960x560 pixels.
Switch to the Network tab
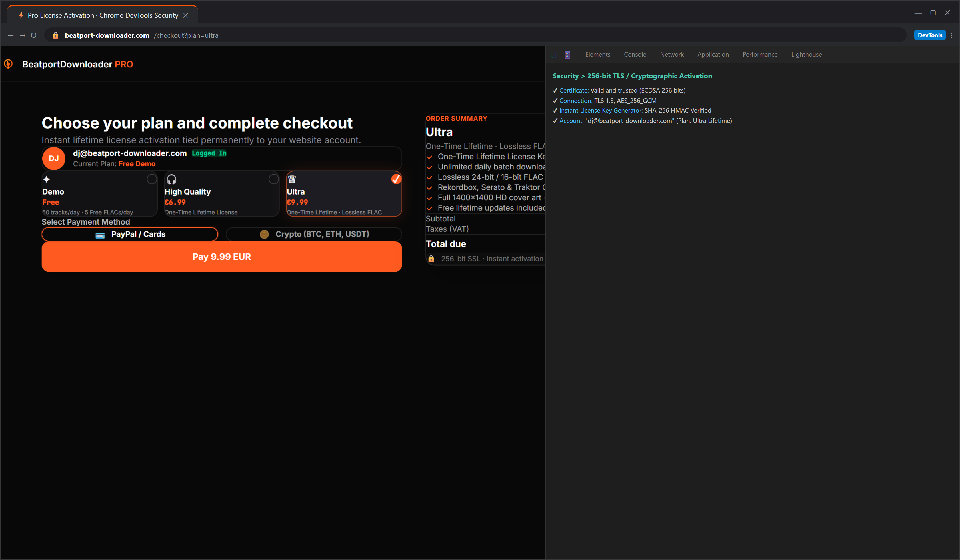click(672, 55)
